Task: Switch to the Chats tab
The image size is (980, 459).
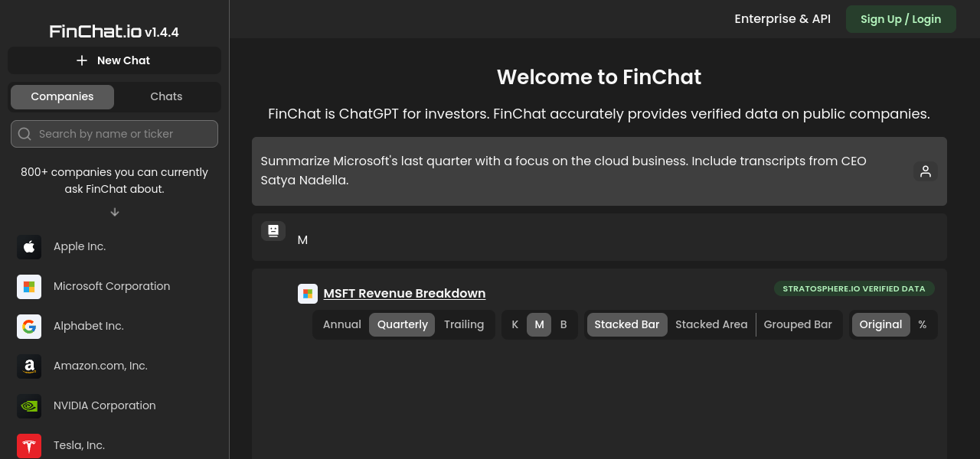Action: [166, 96]
